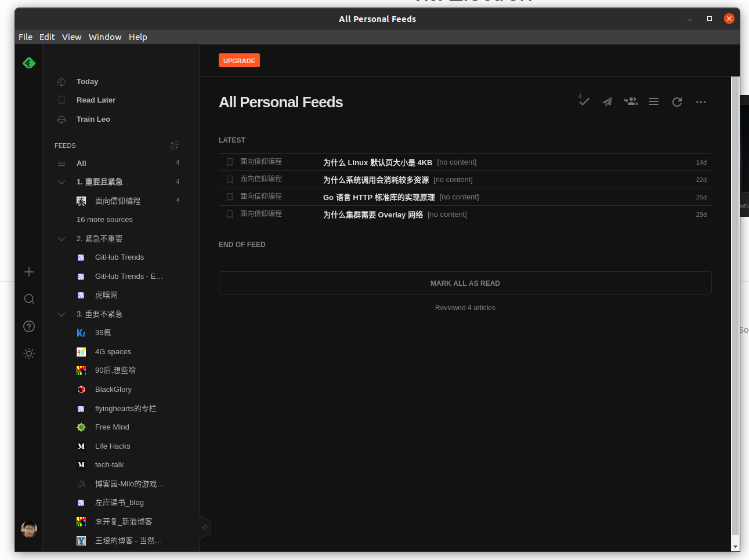This screenshot has height=560, width=749.
Task: Click the All Personal Feeds heading
Action: click(281, 103)
